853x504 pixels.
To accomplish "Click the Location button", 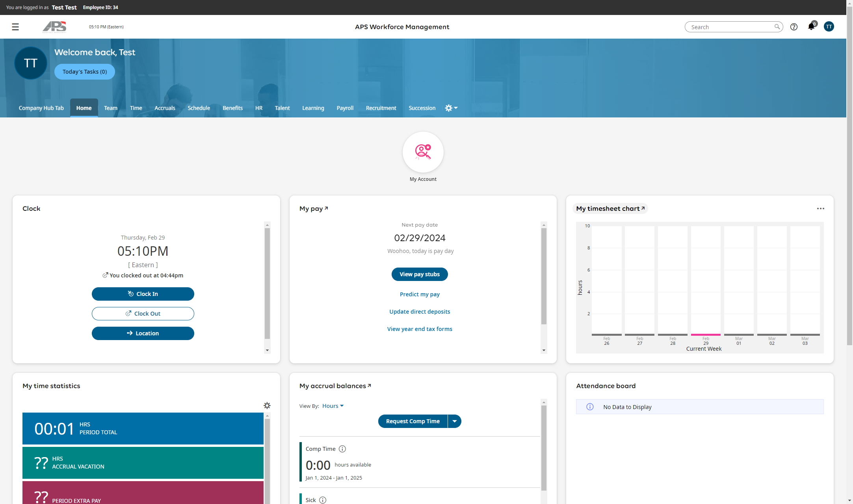I will tap(143, 333).
